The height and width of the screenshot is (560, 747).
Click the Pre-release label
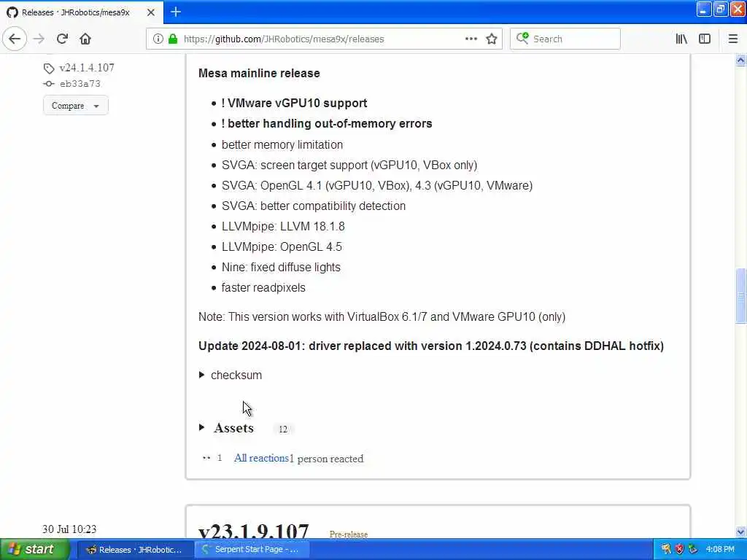349,534
